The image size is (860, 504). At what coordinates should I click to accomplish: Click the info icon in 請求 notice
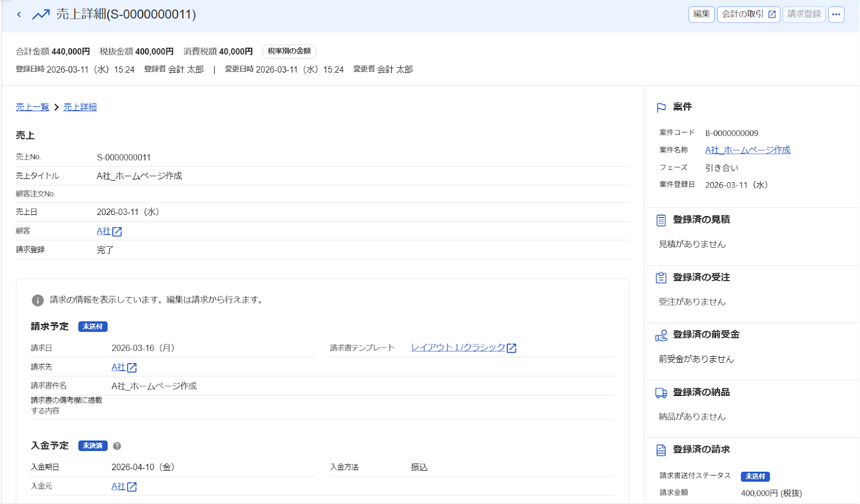pyautogui.click(x=38, y=300)
